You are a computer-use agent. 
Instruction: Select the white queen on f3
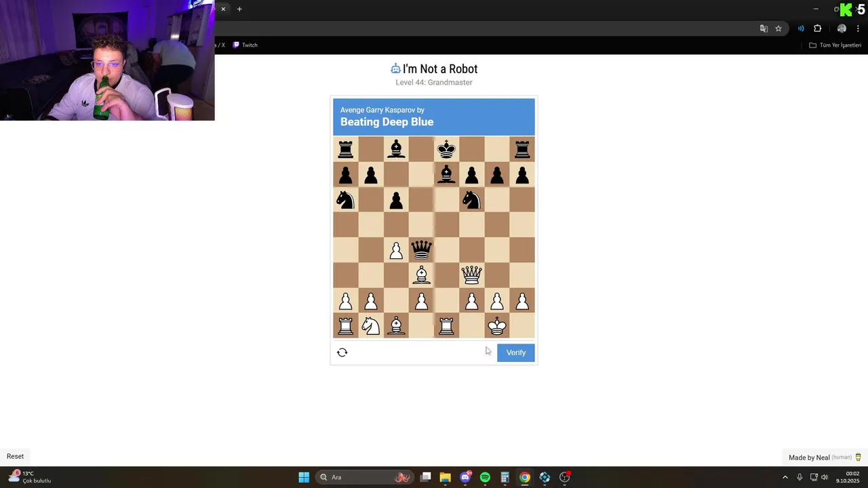471,274
